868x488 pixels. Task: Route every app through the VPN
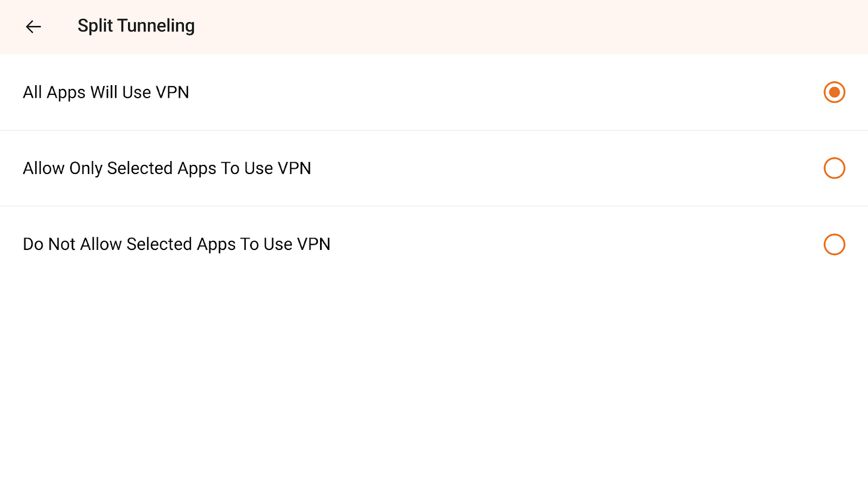point(834,92)
